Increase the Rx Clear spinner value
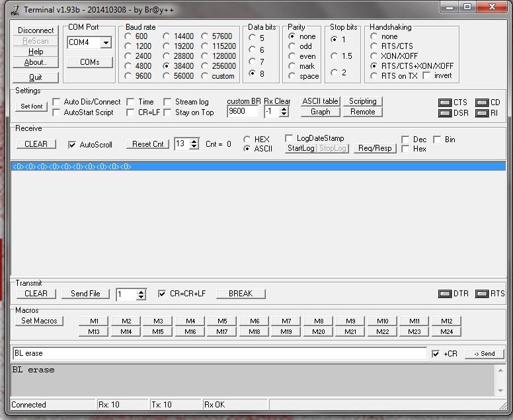The image size is (513, 420). (284, 109)
